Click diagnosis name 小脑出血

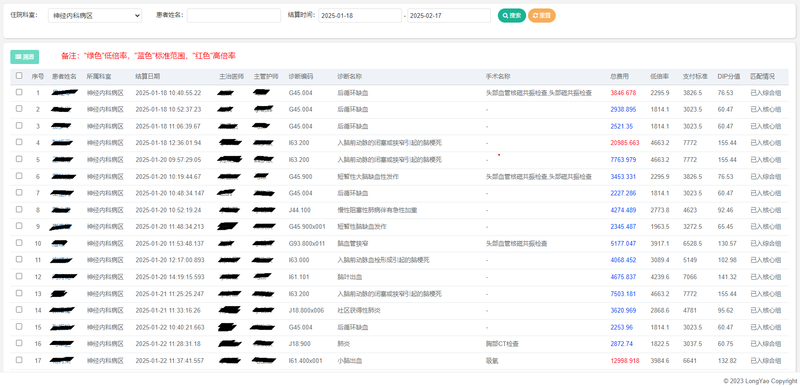349,361
